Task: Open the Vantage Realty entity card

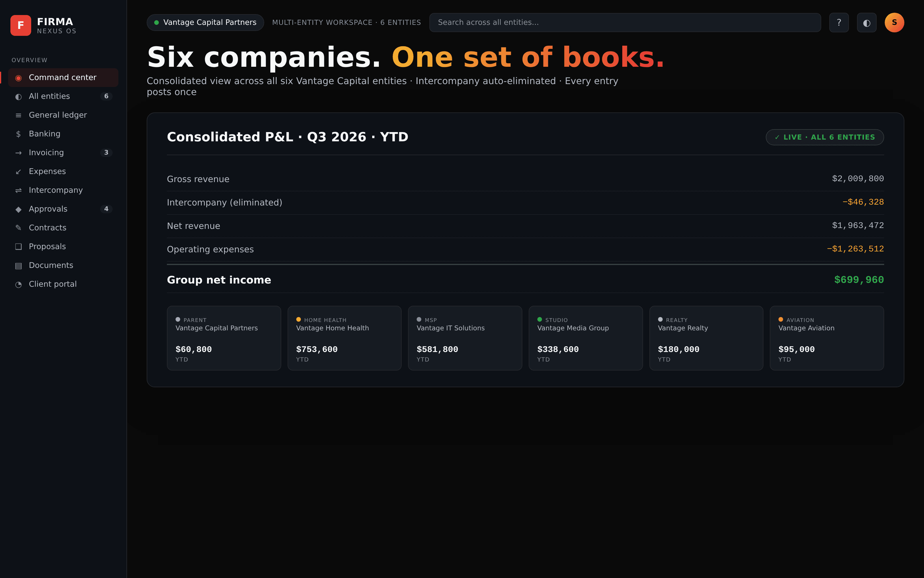Action: [x=706, y=338]
